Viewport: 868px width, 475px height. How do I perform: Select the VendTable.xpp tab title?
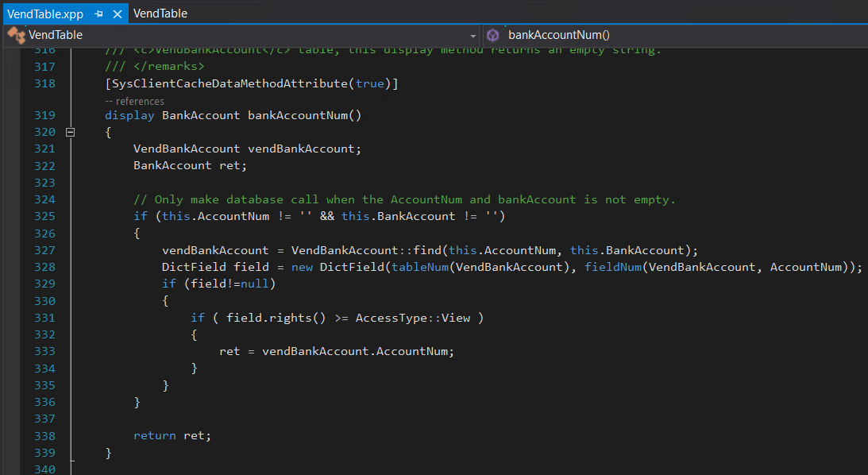tap(45, 14)
